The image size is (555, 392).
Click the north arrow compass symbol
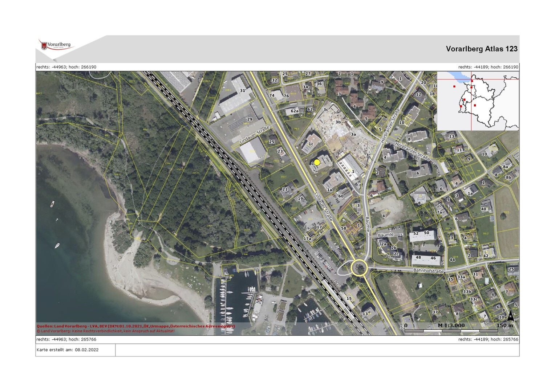(510, 316)
